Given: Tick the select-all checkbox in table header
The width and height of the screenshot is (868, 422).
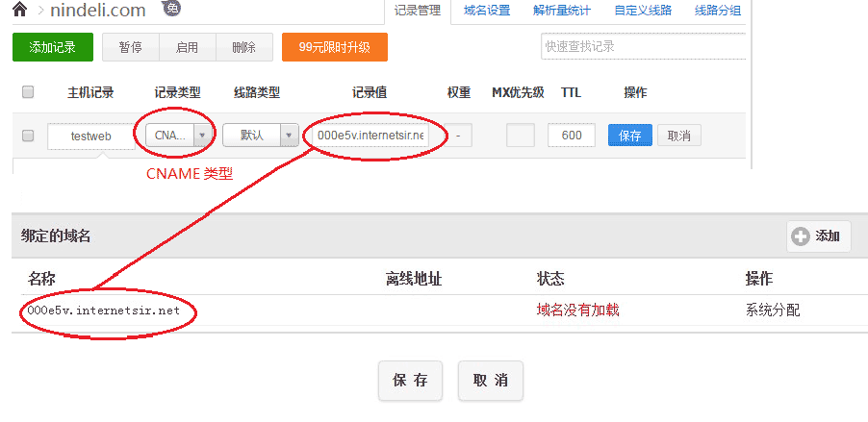Looking at the screenshot, I should click(x=28, y=92).
